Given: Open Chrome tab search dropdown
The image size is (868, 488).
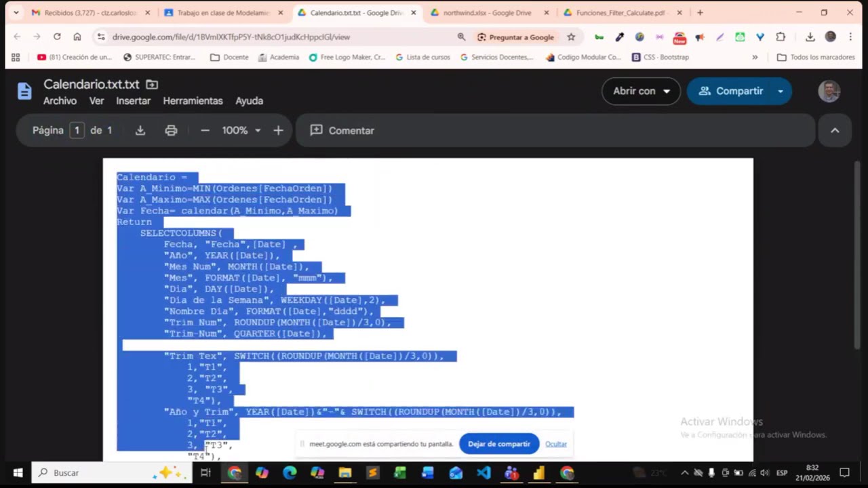Looking at the screenshot, I should (x=16, y=12).
